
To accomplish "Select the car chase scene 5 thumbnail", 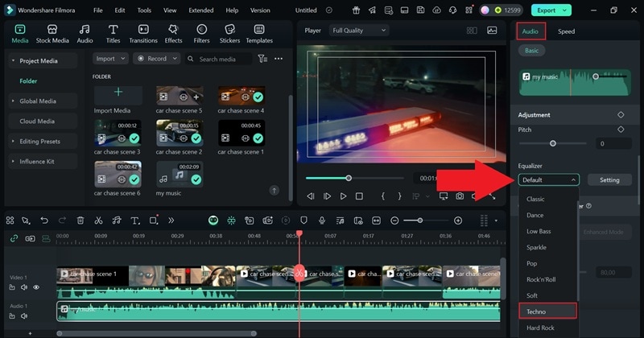I will pyautogui.click(x=179, y=96).
